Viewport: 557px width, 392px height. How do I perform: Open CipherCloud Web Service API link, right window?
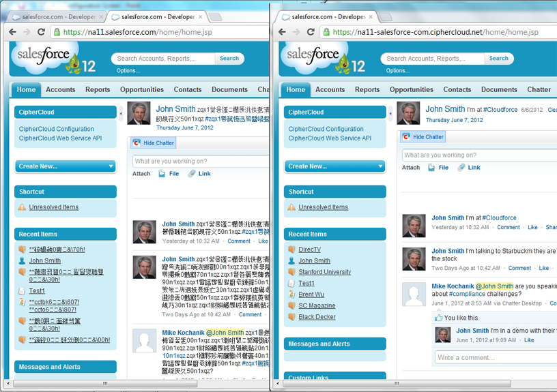click(x=330, y=138)
